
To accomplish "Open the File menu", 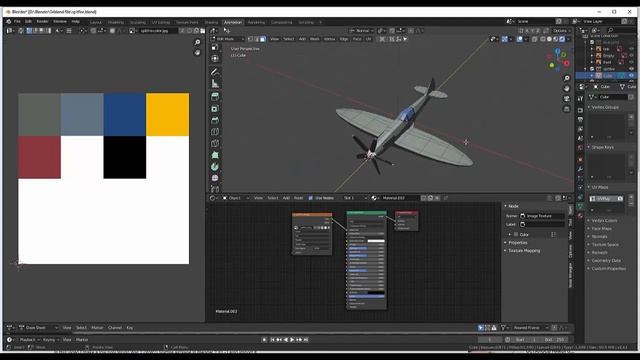I will pyautogui.click(x=17, y=22).
